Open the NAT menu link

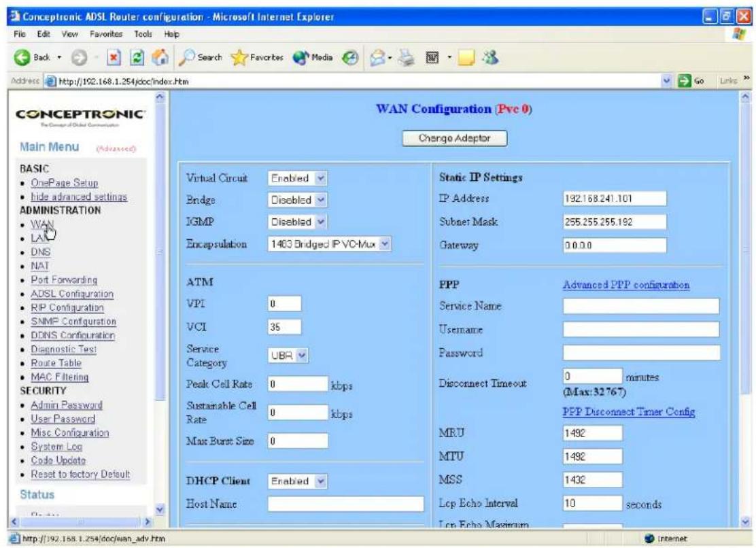[40, 266]
